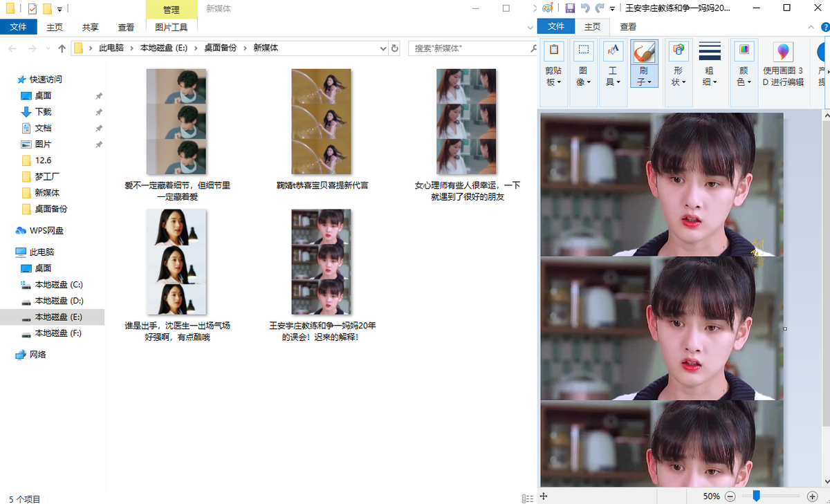The image size is (830, 504).
Task: Click the Paint zoom slider handle
Action: (757, 496)
